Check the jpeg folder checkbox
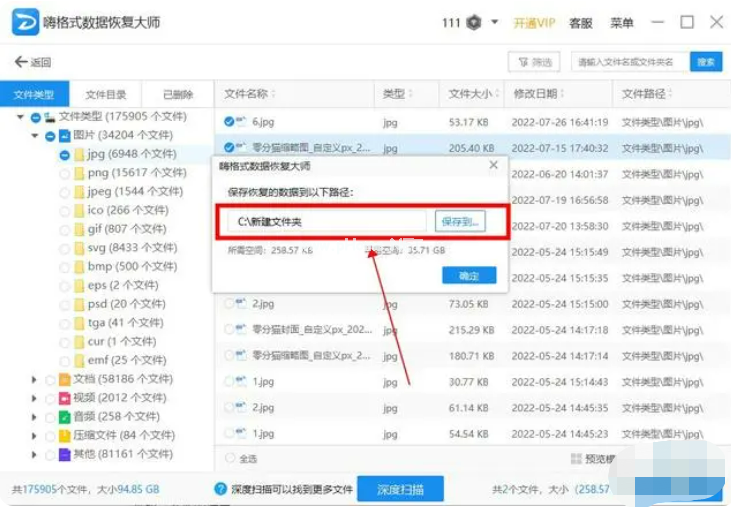Image resolution: width=731 pixels, height=507 pixels. [65, 192]
